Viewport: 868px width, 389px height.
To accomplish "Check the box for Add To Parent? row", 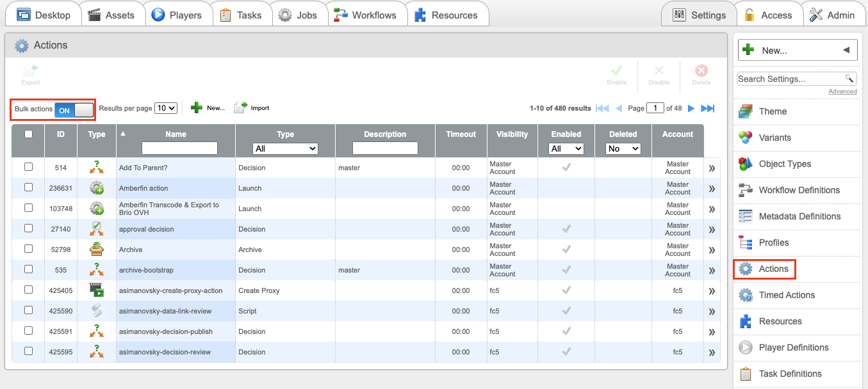I will point(28,167).
